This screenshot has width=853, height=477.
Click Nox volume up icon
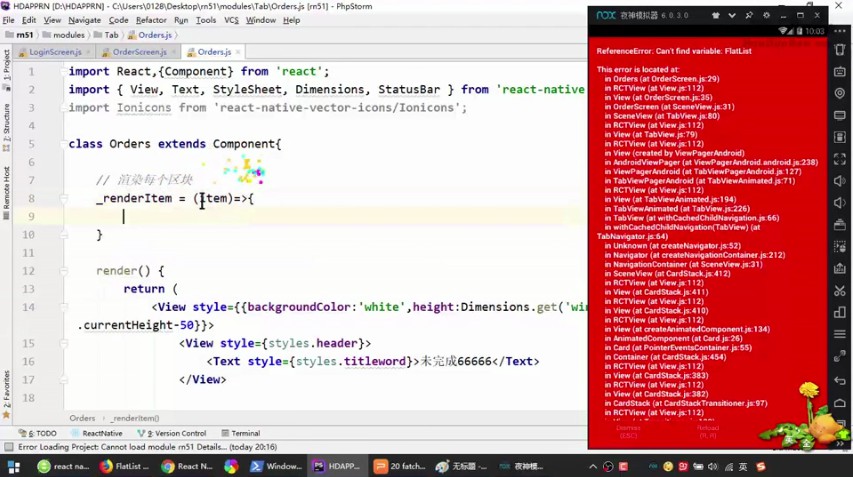click(x=839, y=181)
